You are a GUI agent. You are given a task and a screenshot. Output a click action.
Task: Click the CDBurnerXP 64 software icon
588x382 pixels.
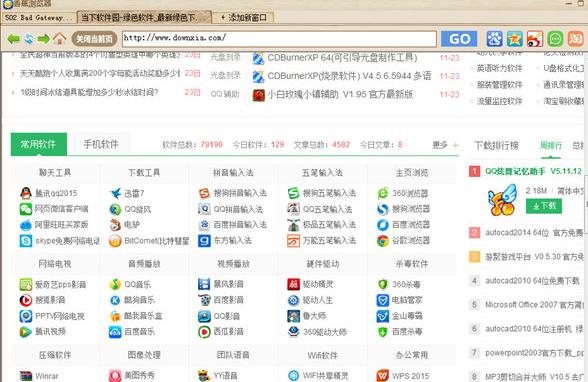pos(258,58)
